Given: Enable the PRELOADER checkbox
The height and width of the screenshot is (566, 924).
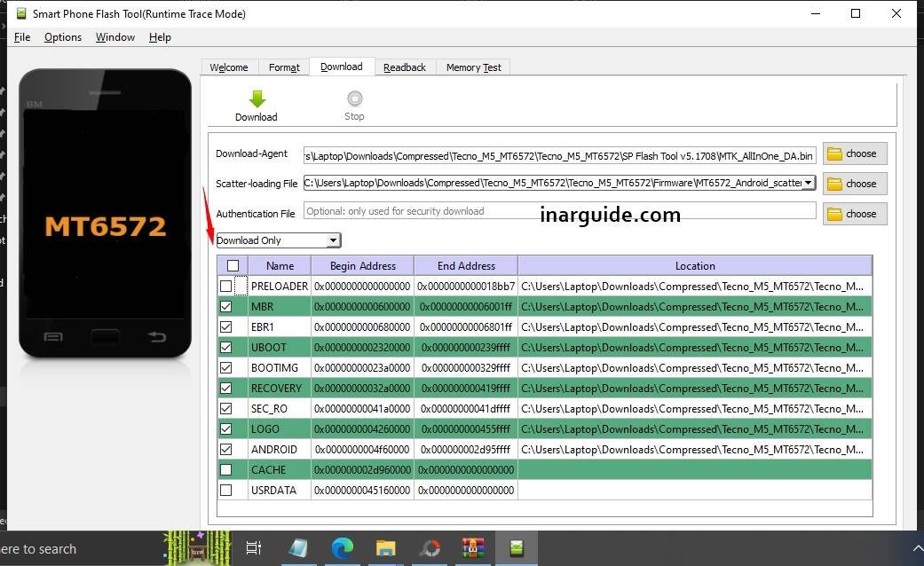Looking at the screenshot, I should pyautogui.click(x=225, y=287).
